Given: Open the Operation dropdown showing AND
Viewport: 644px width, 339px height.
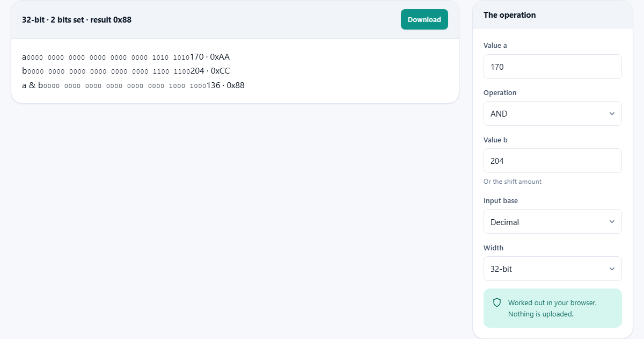Looking at the screenshot, I should point(552,113).
